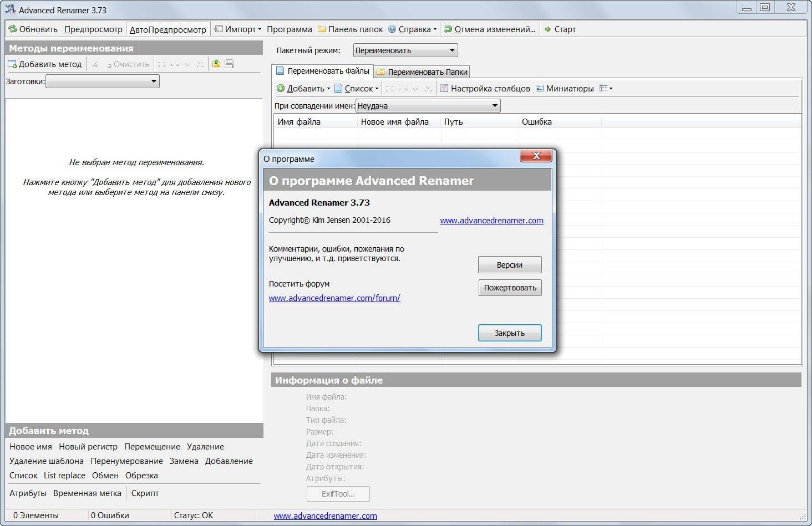Add the Обрезка method
The image size is (812, 526).
click(141, 476)
